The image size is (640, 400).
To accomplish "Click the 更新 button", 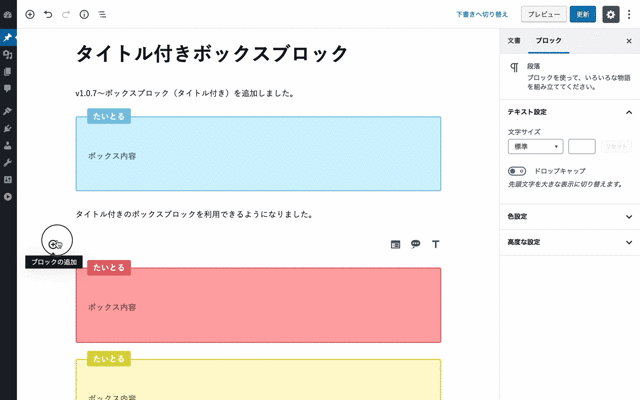I will pos(582,14).
